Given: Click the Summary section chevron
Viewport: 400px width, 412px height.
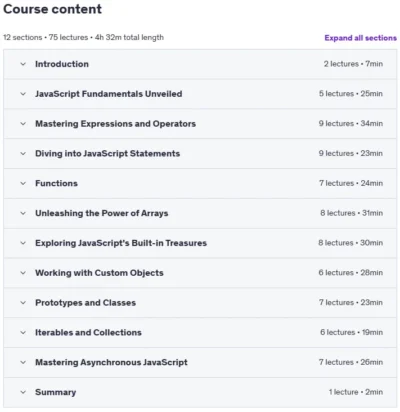Looking at the screenshot, I should click(x=23, y=392).
